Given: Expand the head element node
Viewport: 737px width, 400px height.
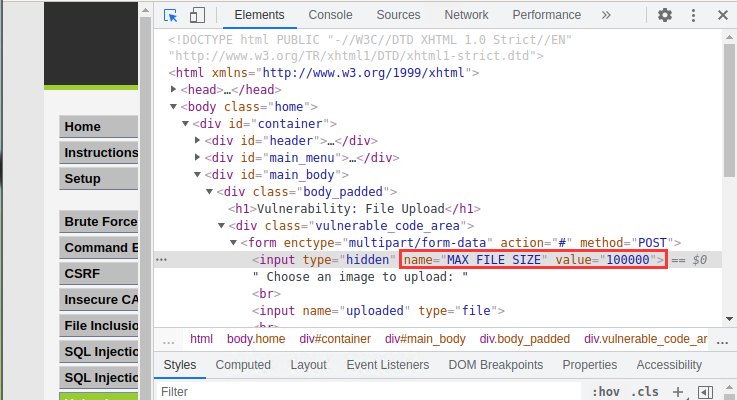Looking at the screenshot, I should pyautogui.click(x=173, y=89).
